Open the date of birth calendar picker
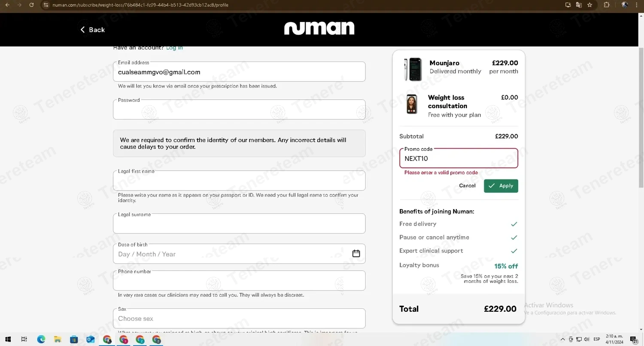 (x=356, y=254)
